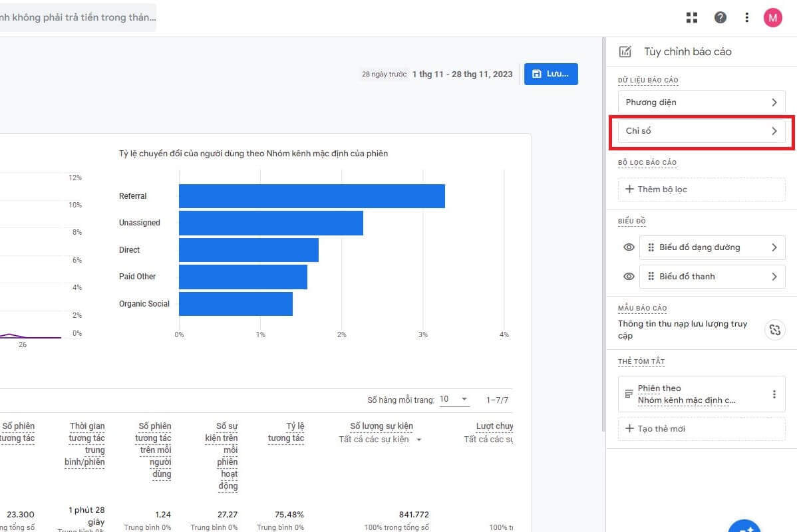Viewport: 797px width, 532px height.
Task: Open the M account avatar
Action: click(772, 18)
